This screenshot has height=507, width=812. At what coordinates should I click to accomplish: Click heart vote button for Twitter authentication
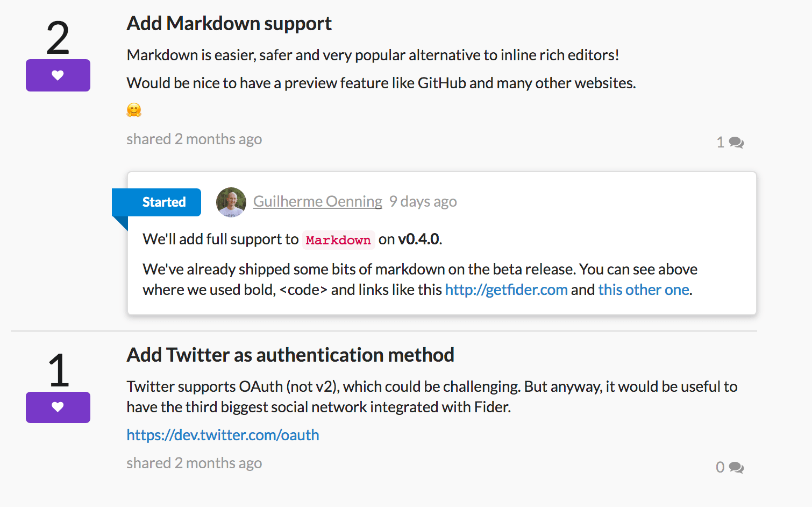point(58,407)
